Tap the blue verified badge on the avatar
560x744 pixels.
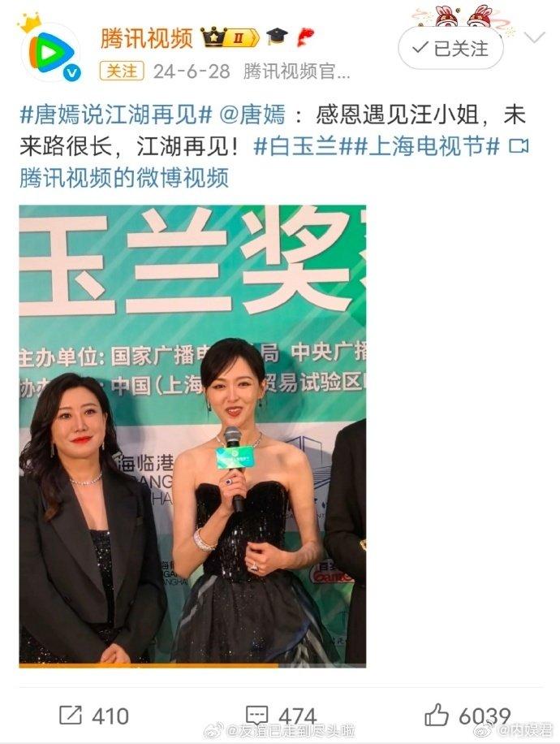click(x=71, y=72)
